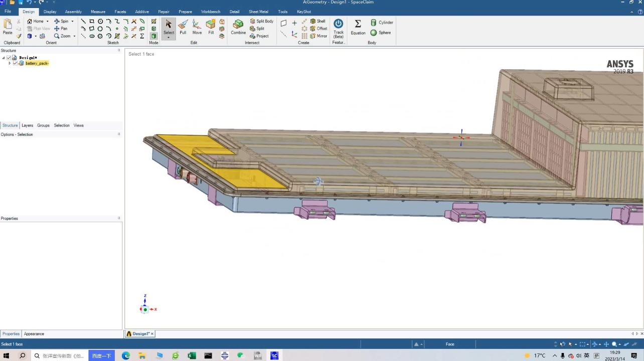This screenshot has width=644, height=361.
Task: Switch to 3D mode icon
Action: (153, 36)
